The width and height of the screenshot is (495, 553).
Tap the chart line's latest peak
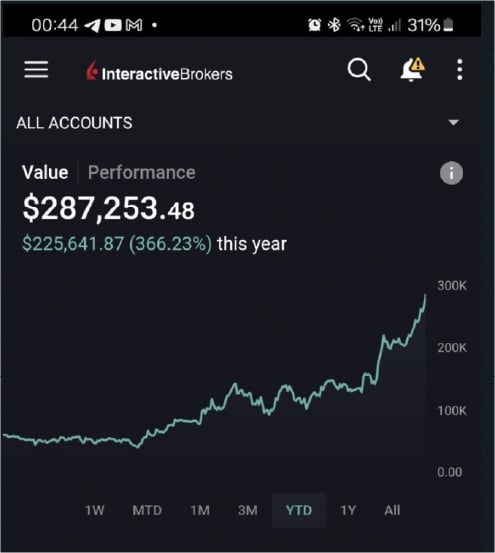(x=425, y=295)
